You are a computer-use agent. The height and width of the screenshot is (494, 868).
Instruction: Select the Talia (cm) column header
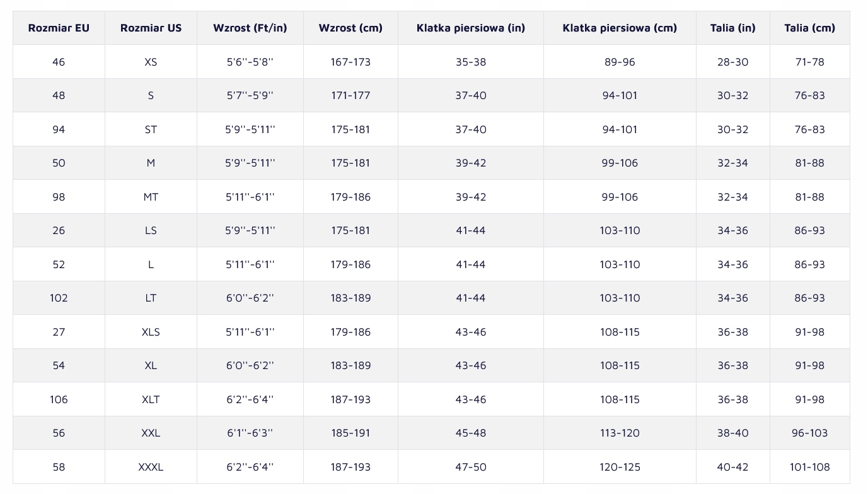pos(809,28)
